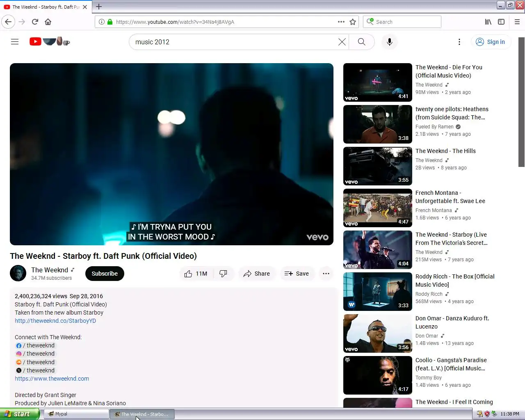Open theweeknd X link
The image size is (525, 420).
pos(35,370)
